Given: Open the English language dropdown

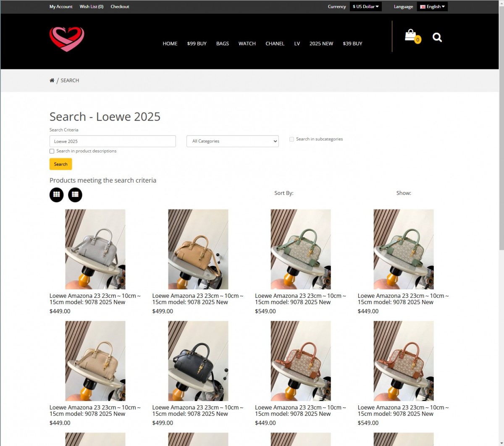Looking at the screenshot, I should pyautogui.click(x=432, y=7).
